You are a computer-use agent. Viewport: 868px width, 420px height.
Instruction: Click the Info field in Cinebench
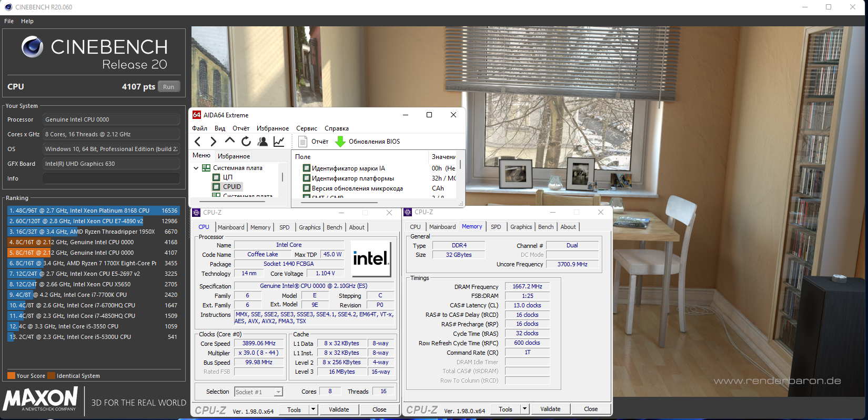click(111, 178)
